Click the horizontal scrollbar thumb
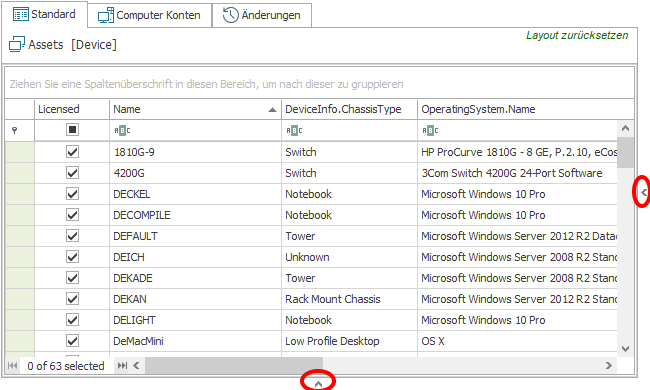Image resolution: width=650 pixels, height=390 pixels. tap(234, 366)
